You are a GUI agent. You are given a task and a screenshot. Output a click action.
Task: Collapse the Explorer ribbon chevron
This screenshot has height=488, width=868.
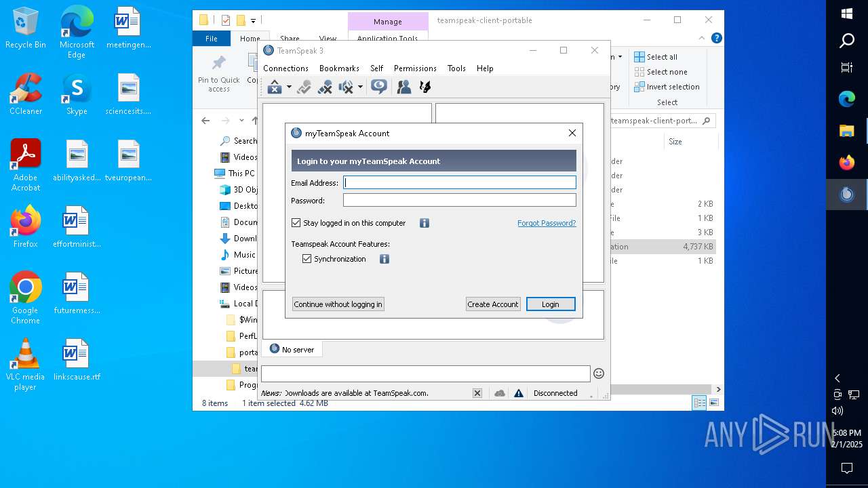click(703, 39)
